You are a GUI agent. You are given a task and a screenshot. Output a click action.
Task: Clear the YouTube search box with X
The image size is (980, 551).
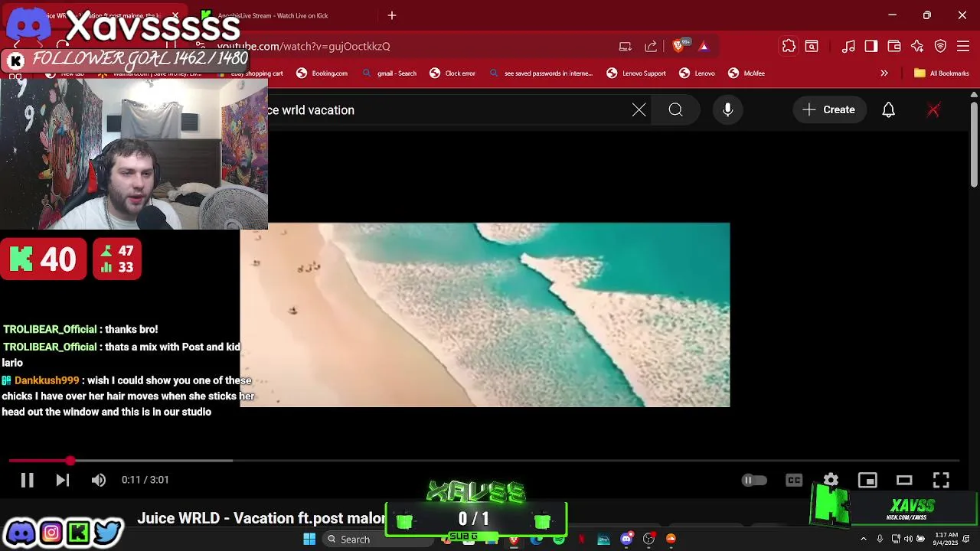click(x=639, y=110)
